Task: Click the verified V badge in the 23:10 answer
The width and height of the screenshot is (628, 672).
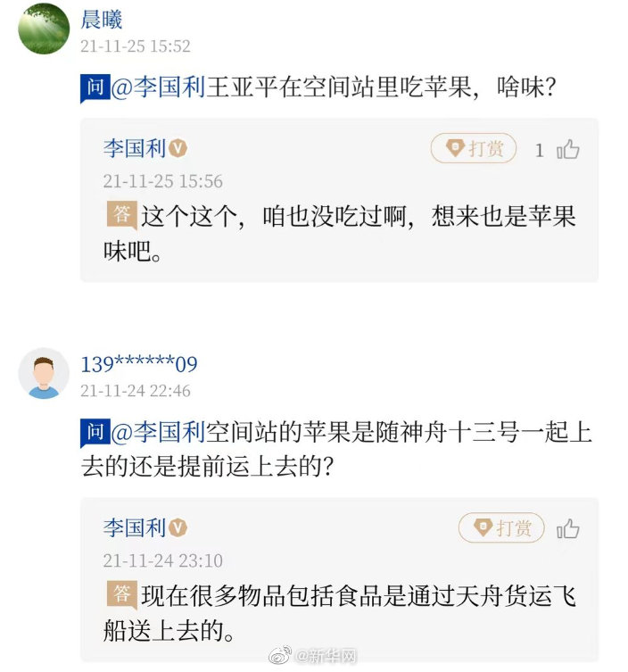Action: click(x=178, y=528)
